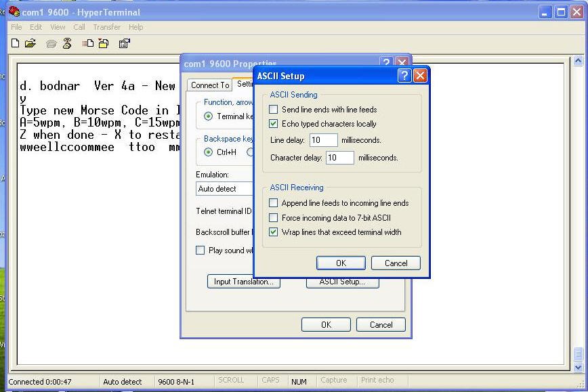Image resolution: width=588 pixels, height=392 pixels.
Task: Switch to the Connect To tab
Action: point(209,85)
